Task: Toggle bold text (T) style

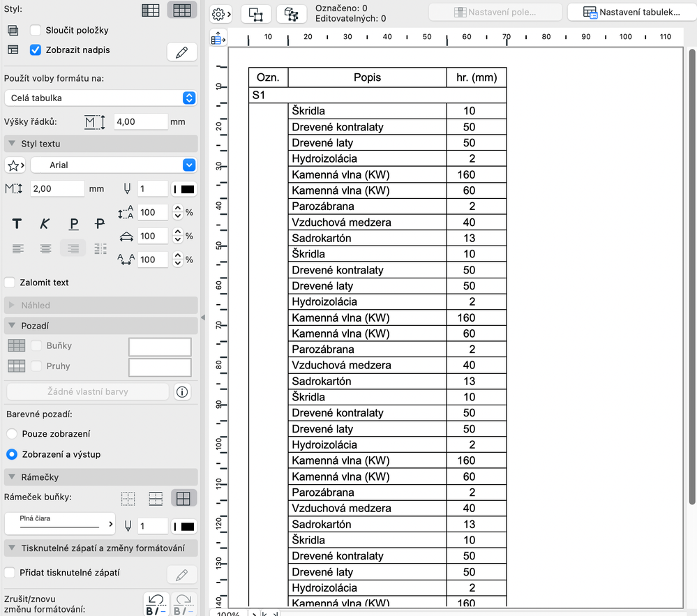Action: (17, 223)
